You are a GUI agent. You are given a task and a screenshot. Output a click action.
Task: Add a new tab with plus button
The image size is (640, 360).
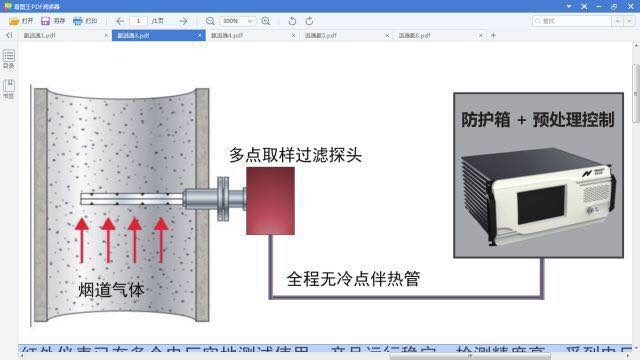[x=493, y=36]
